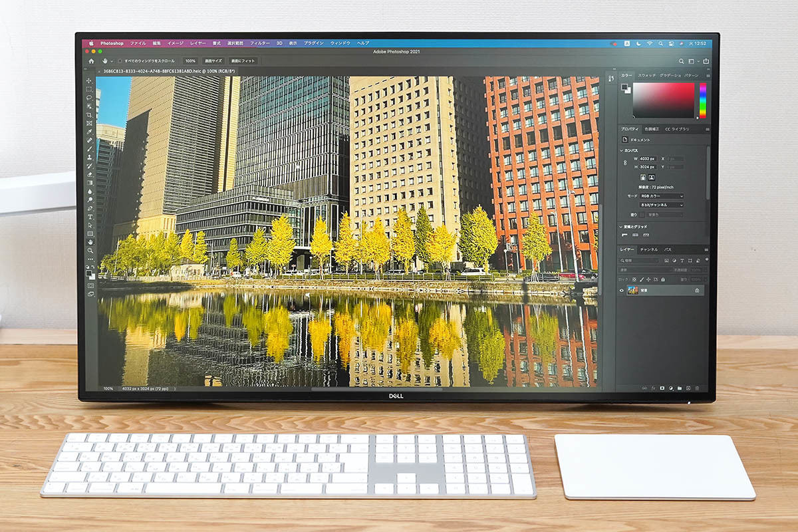
Task: Select the Horizontal Type (T) tool
Action: (90, 217)
